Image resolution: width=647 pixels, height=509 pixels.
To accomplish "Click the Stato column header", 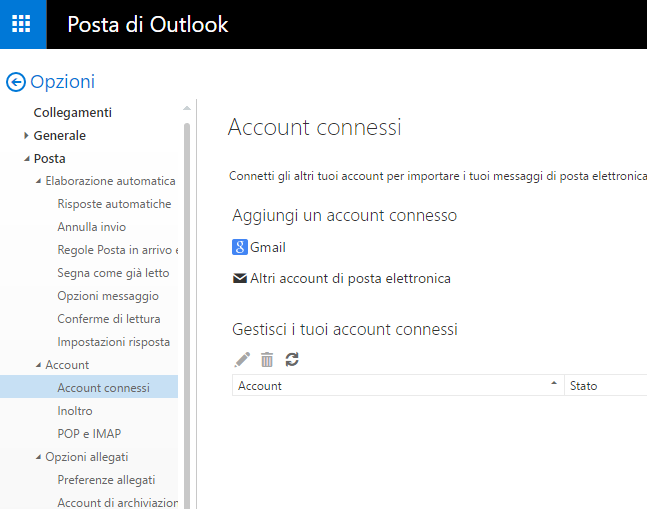I will pos(605,386).
